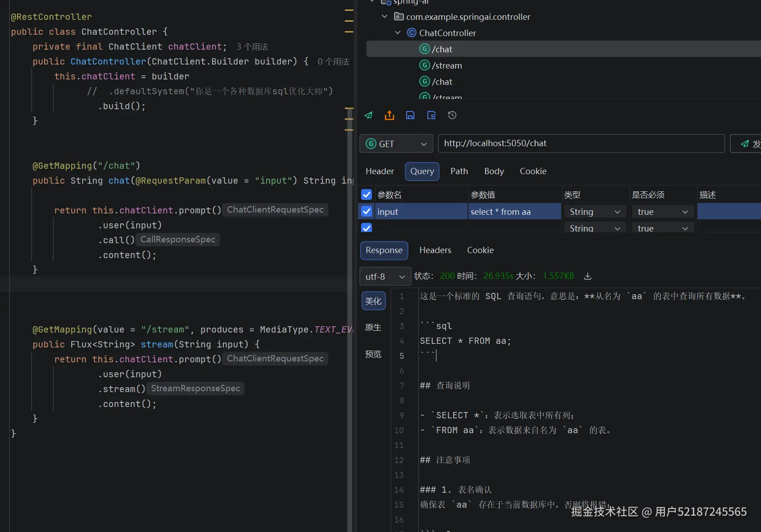Viewport: 761px width, 532px height.
Task: Open the Body request tab
Action: pyautogui.click(x=494, y=171)
